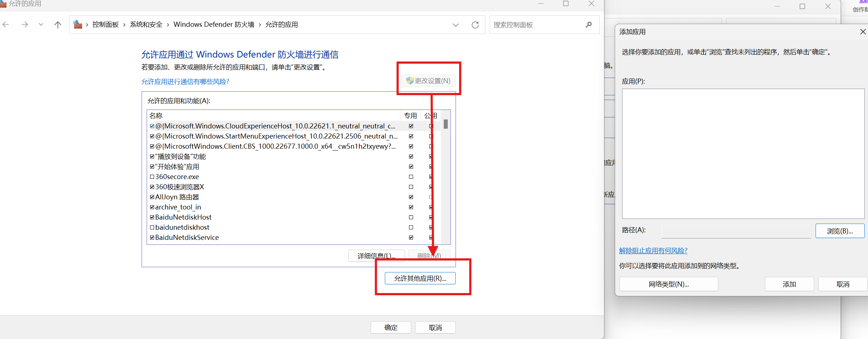Viewport: 868px width, 339px height.
Task: Go back using the back arrow
Action: point(6,25)
